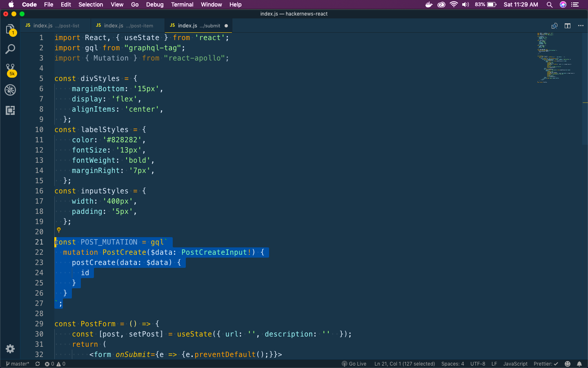Screen dimensions: 588x368
Task: Open the Extensions view icon
Action: [x=10, y=110]
